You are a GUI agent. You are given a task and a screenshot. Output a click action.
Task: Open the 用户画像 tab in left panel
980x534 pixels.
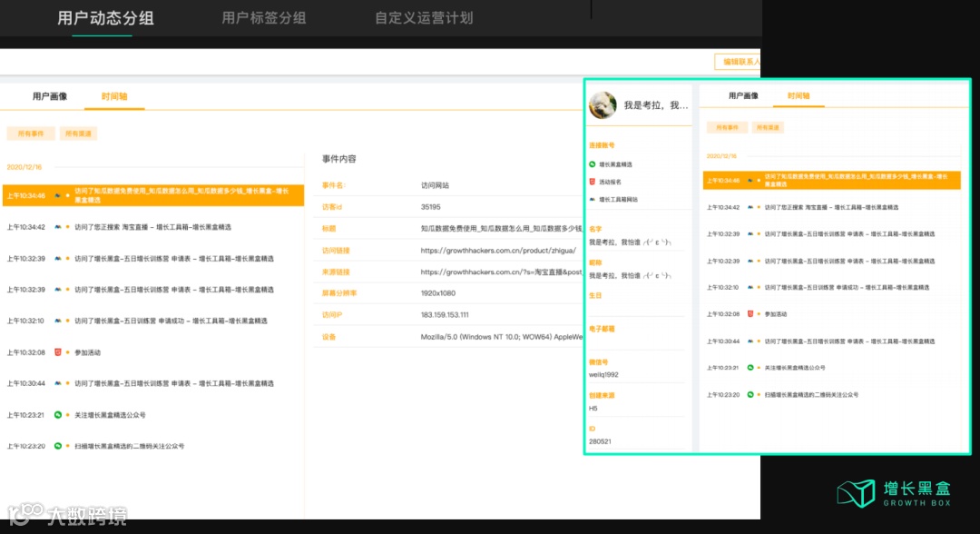(x=50, y=96)
